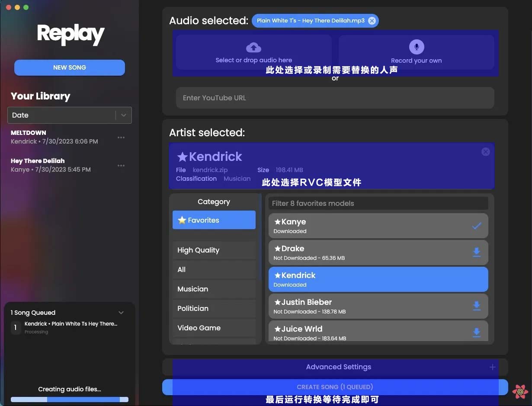Select the High Quality category

214,250
